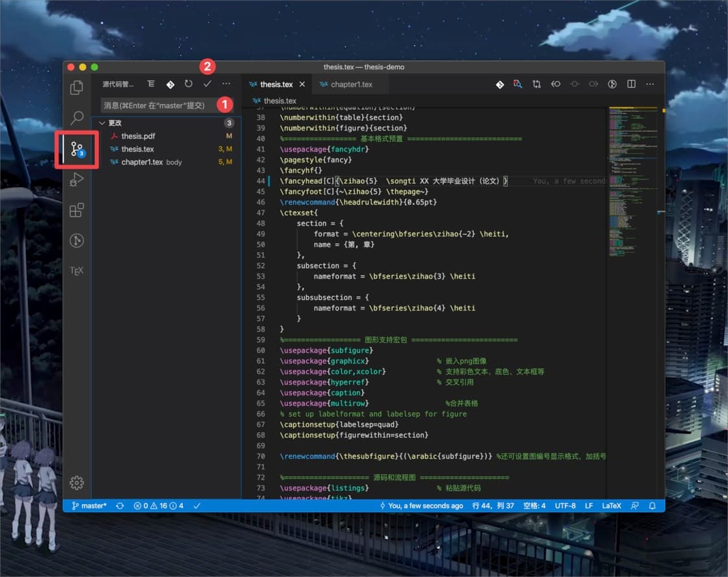
Task: Open the Search view in activity bar
Action: click(77, 118)
